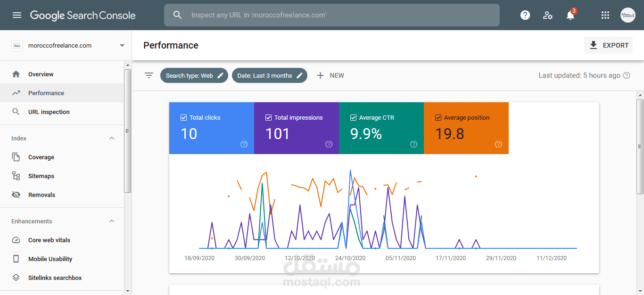Image resolution: width=644 pixels, height=295 pixels.
Task: Select Performance in the sidebar
Action: pos(62,93)
